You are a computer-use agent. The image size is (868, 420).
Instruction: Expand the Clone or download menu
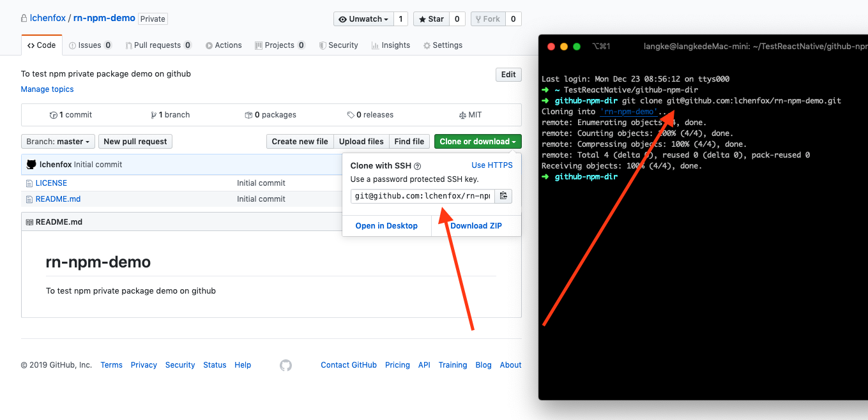[478, 142]
